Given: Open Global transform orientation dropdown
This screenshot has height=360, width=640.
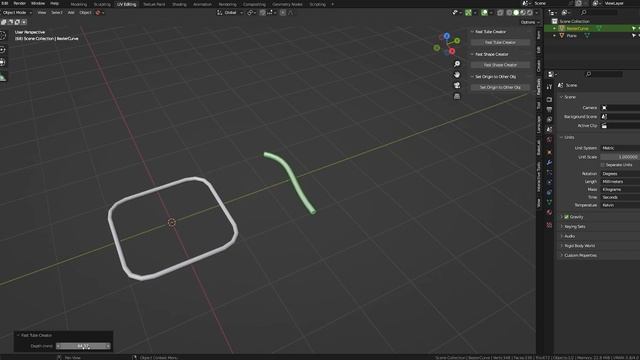Looking at the screenshot, I should [230, 13].
